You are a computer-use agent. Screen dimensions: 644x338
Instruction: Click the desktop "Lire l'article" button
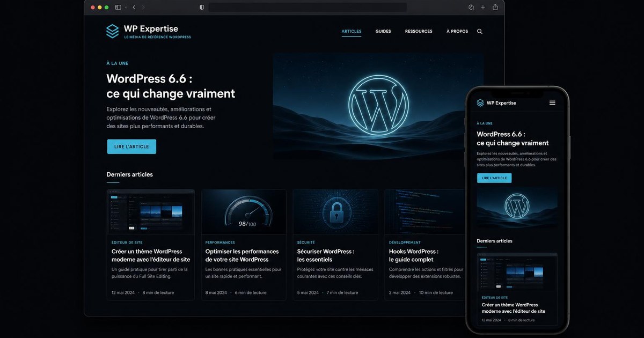tap(131, 146)
